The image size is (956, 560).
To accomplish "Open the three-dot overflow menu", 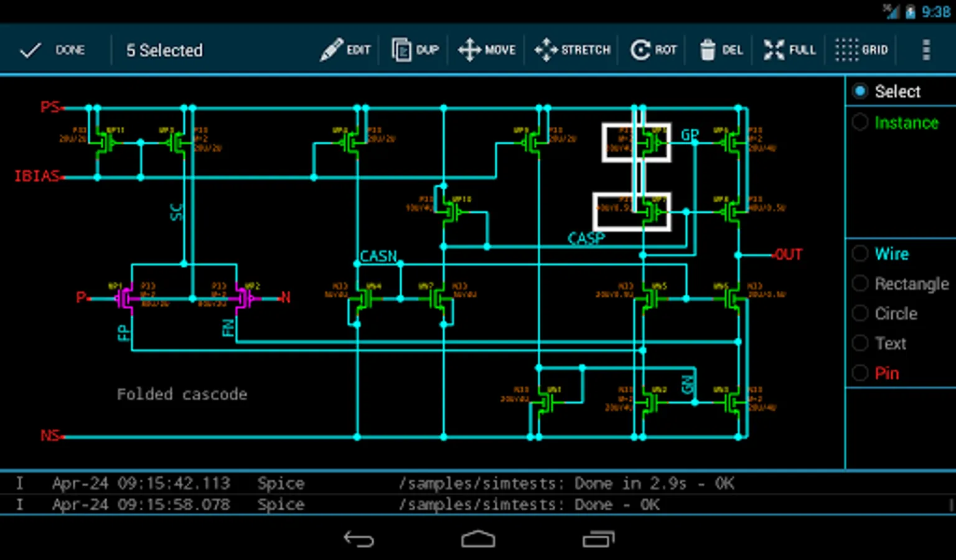I will (x=926, y=50).
